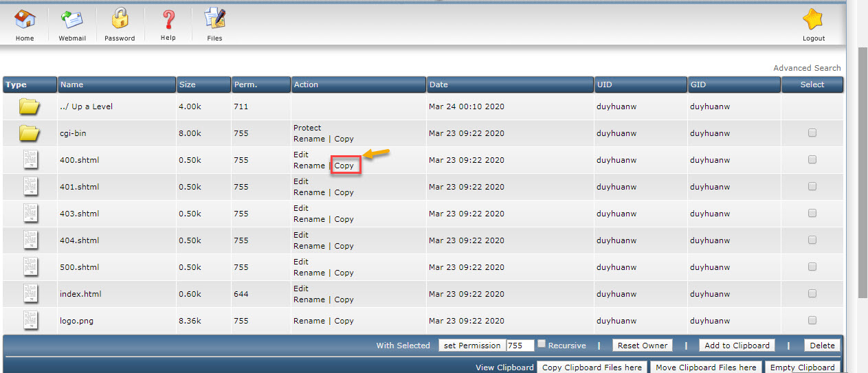Open the Files icon in toolbar
Image resolution: width=868 pixels, height=373 pixels.
(214, 19)
